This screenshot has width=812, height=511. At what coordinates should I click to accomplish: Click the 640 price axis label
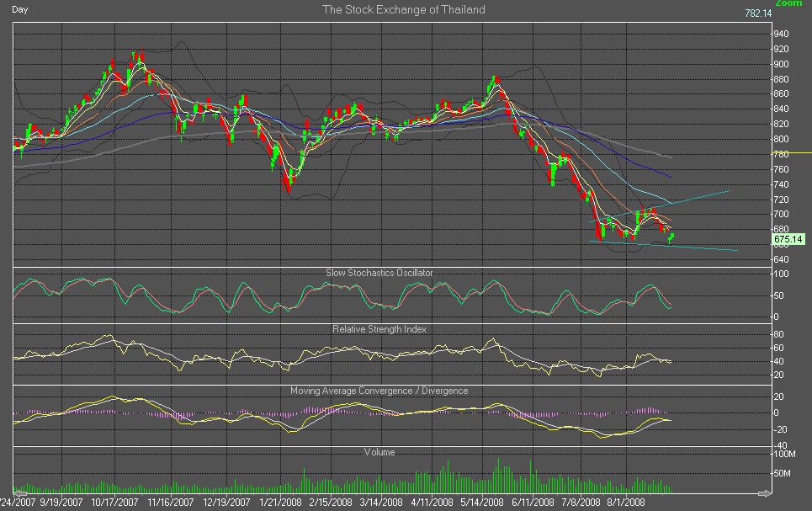pos(781,259)
